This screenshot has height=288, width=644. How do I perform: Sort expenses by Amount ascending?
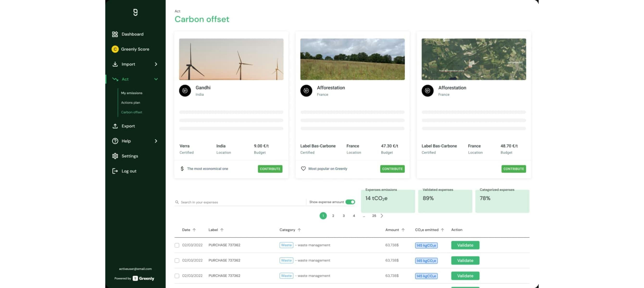tap(403, 230)
